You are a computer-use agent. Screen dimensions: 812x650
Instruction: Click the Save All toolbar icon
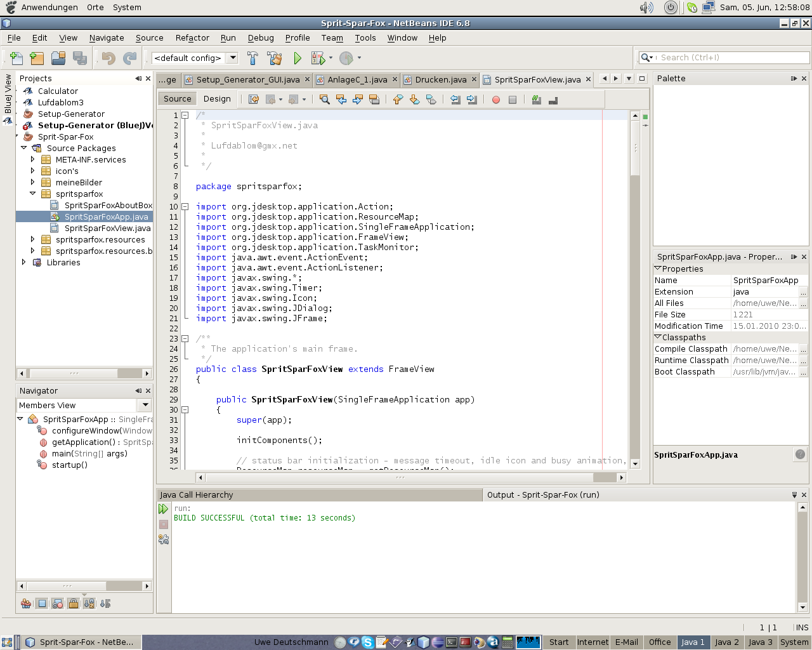tap(80, 58)
